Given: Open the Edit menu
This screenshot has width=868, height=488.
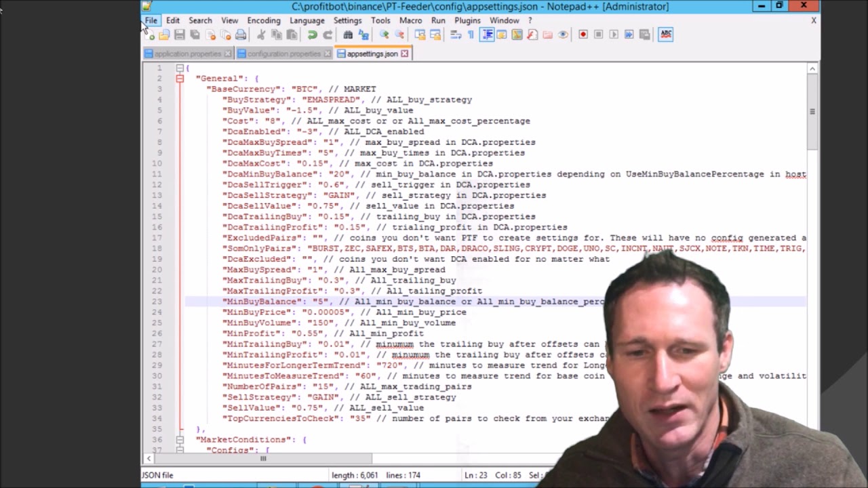Looking at the screenshot, I should (x=173, y=20).
